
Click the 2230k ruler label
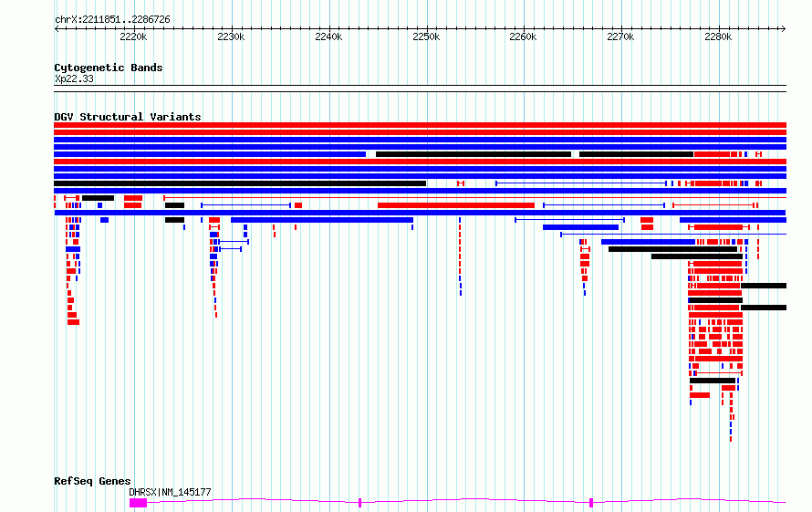point(231,37)
